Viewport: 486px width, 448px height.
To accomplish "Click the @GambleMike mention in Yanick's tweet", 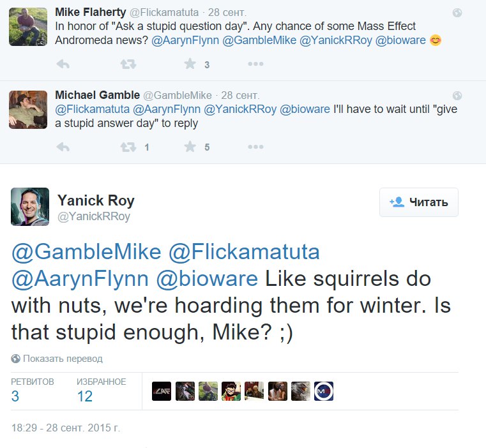I will tap(86, 252).
